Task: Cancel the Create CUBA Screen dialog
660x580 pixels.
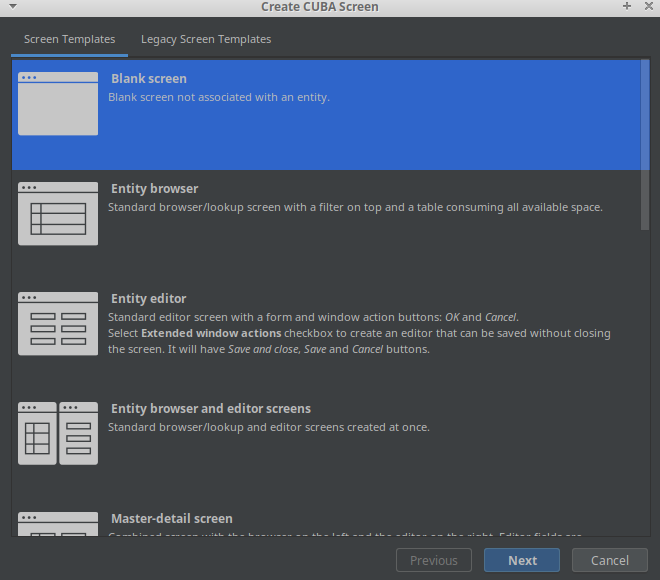Action: coord(610,560)
